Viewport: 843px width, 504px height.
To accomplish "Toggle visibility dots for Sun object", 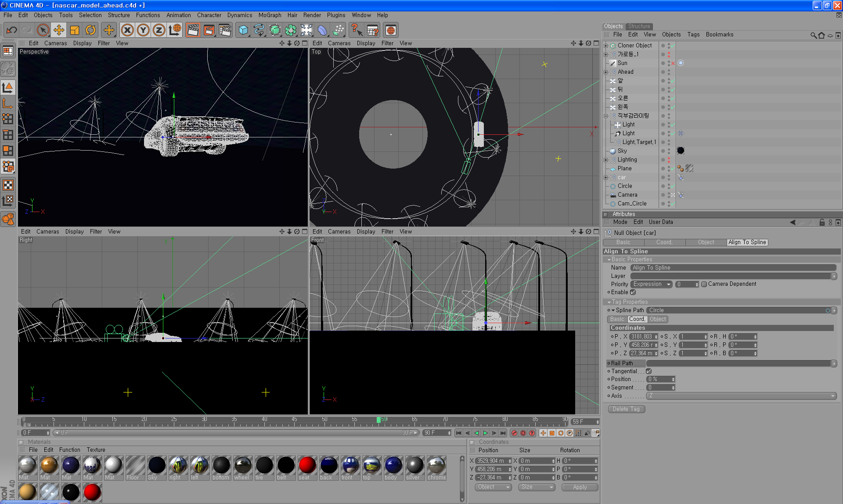I will [x=669, y=63].
